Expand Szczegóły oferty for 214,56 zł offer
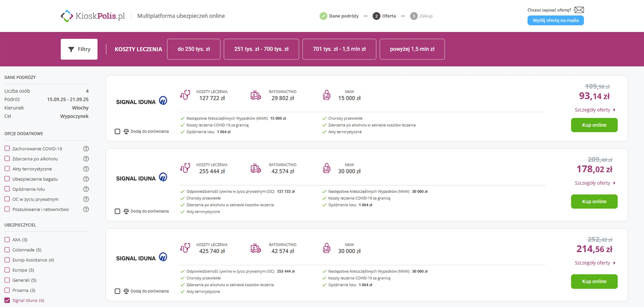 (595, 263)
